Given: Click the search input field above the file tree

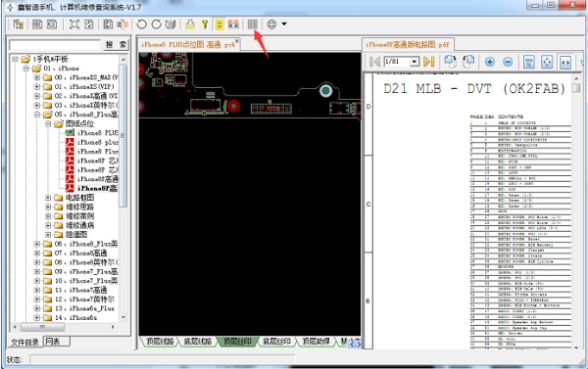Looking at the screenshot, I should pos(55,45).
